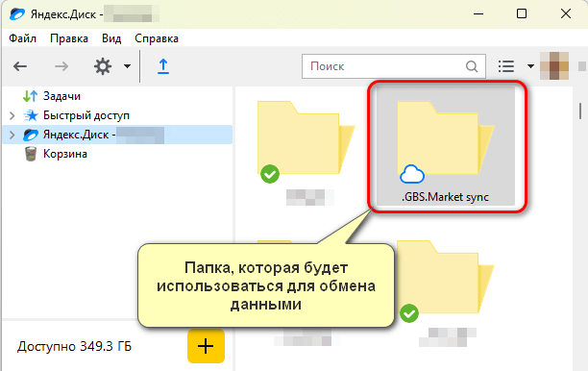Open Корзина in the sidebar

[x=65, y=154]
